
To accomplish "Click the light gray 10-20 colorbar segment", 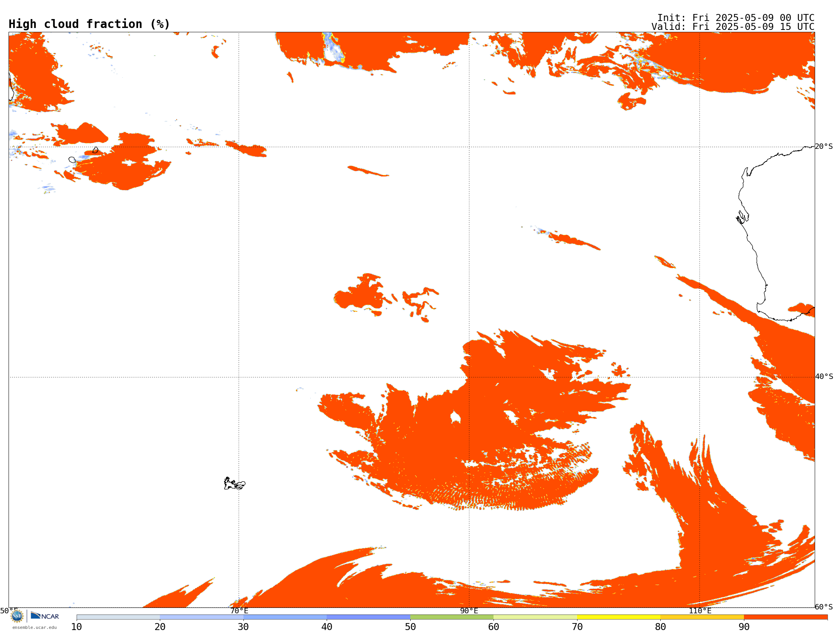I will pos(118,617).
